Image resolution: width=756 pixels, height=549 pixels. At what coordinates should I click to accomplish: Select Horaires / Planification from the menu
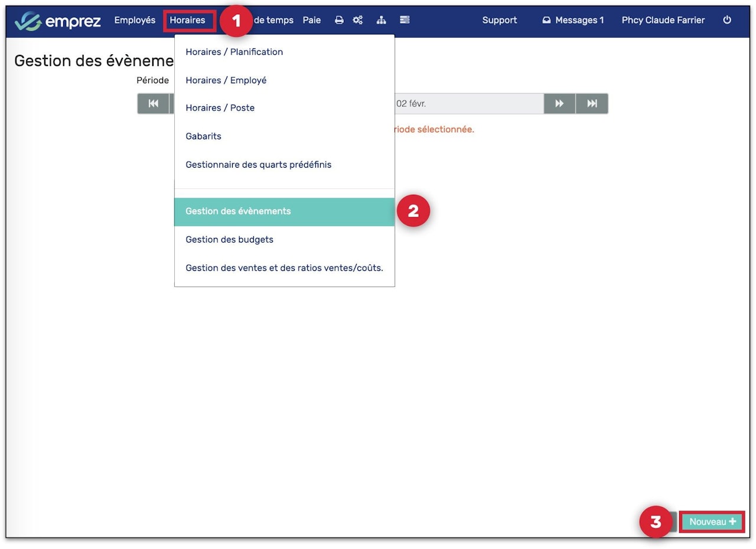click(x=234, y=52)
